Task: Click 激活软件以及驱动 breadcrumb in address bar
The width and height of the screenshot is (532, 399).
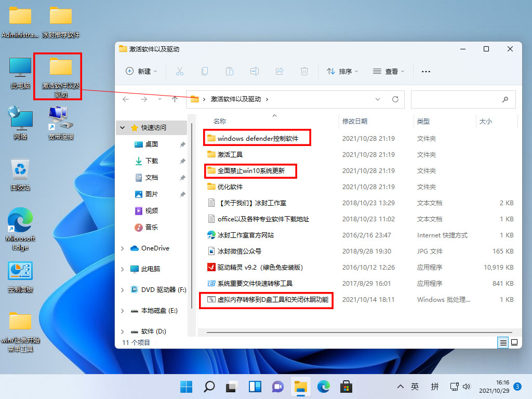Action: tap(236, 99)
